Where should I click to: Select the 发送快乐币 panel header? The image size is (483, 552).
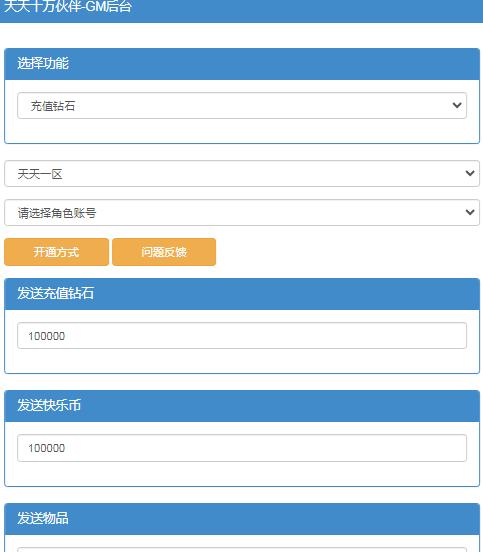coord(242,406)
